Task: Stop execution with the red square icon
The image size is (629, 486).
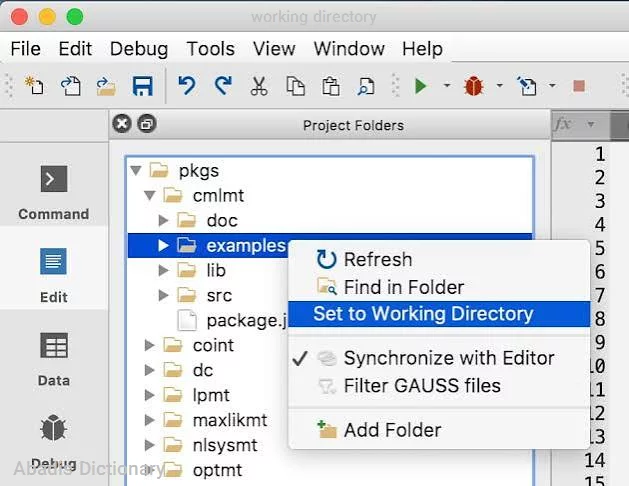Action: point(579,86)
